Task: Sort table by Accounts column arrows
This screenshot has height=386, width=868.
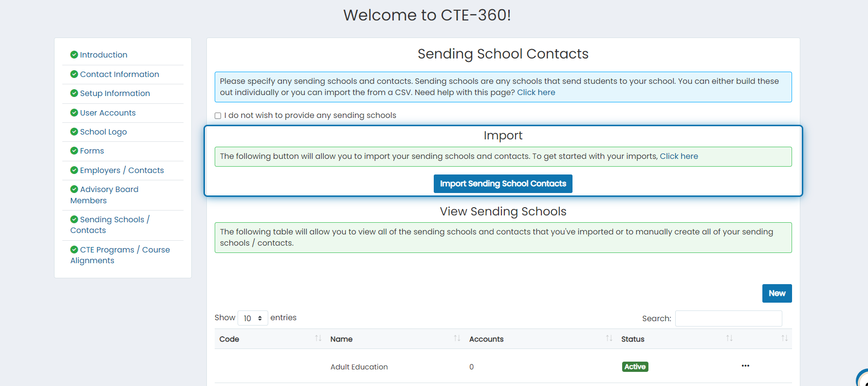Action: click(x=609, y=338)
